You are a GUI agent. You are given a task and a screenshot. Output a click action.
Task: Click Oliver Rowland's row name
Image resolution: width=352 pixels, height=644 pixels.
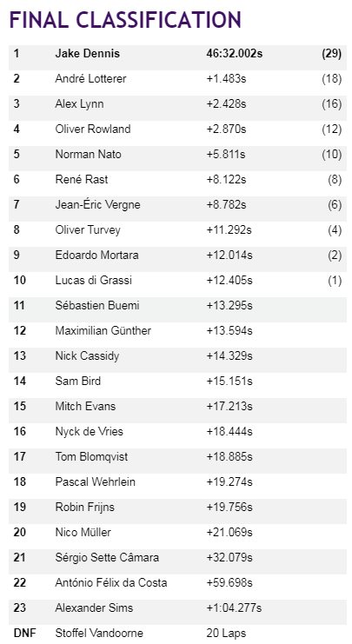click(93, 129)
